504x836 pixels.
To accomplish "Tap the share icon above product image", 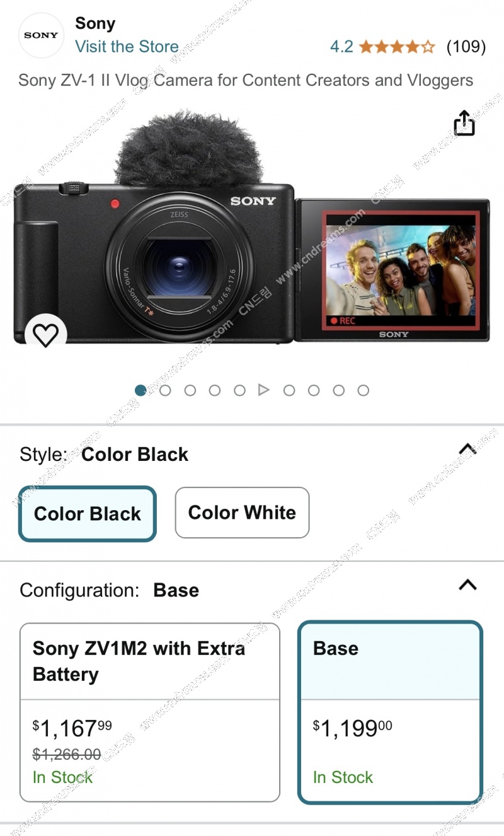I will (x=464, y=123).
